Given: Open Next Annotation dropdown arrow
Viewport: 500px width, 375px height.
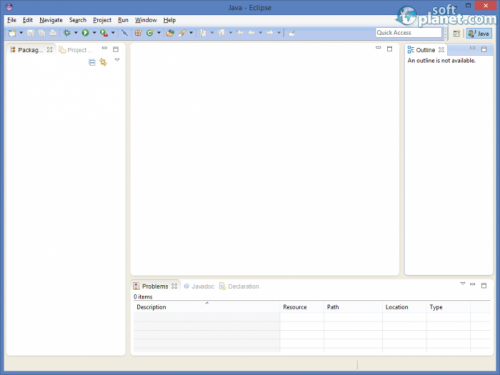Looking at the screenshot, I should click(x=212, y=33).
